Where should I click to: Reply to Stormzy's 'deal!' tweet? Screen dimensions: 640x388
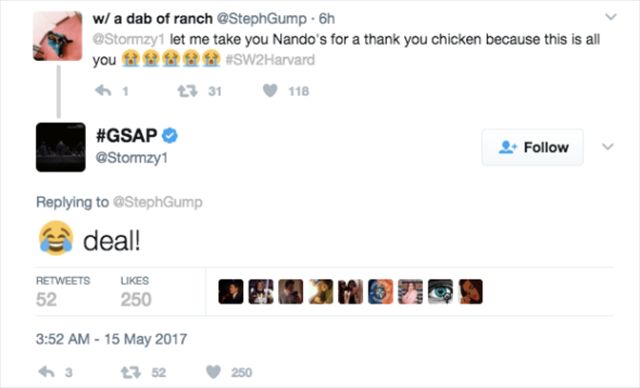(x=46, y=372)
